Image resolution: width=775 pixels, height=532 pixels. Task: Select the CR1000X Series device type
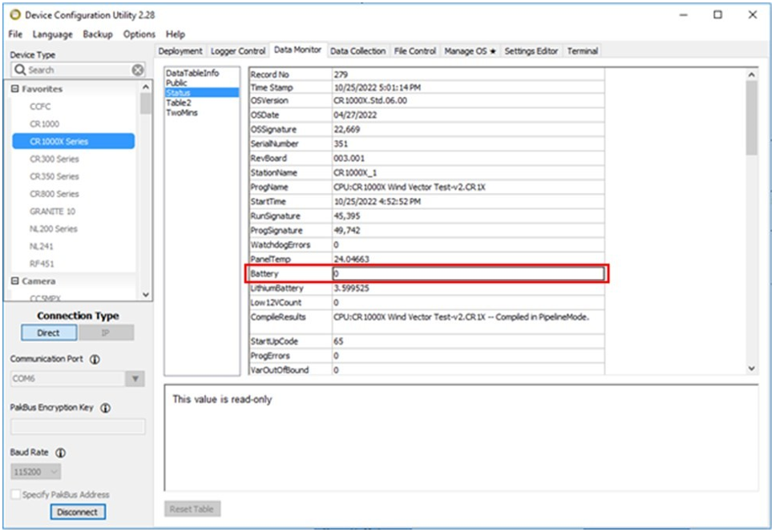point(73,141)
